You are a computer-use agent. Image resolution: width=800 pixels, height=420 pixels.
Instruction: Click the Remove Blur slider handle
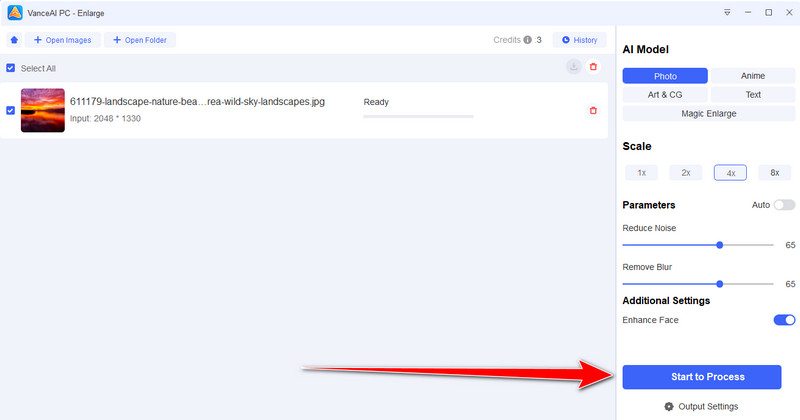719,284
